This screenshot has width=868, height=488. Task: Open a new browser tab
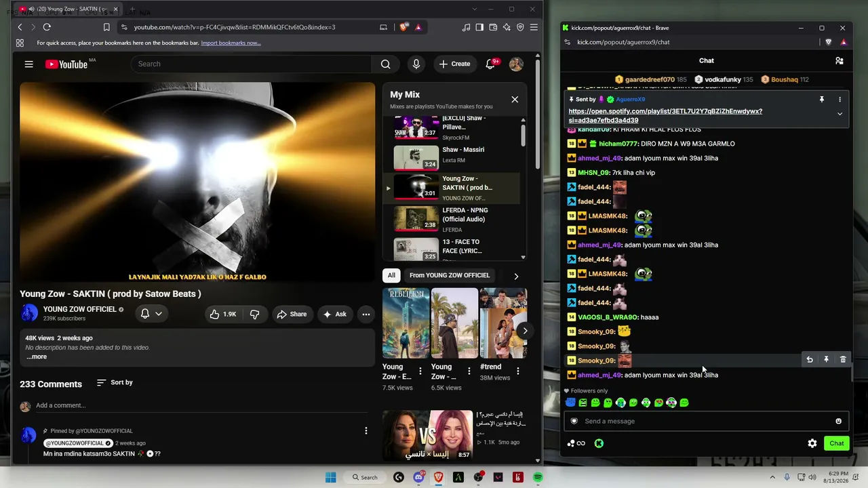point(131,9)
